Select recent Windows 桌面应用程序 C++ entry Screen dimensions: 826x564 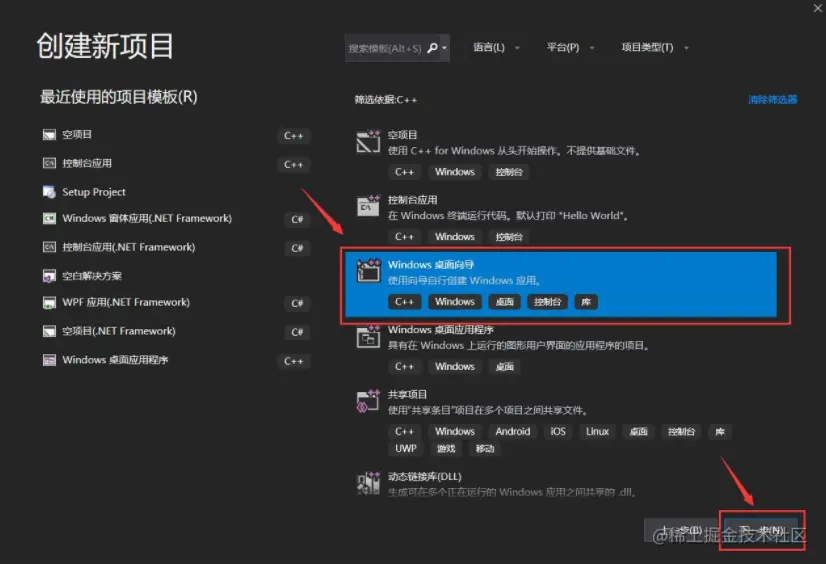pos(176,360)
